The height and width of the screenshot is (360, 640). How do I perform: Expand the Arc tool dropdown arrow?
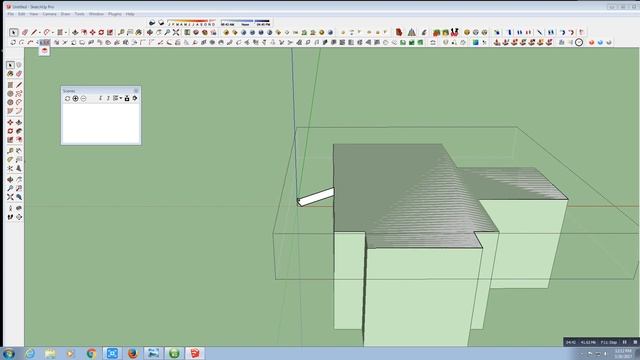52,33
